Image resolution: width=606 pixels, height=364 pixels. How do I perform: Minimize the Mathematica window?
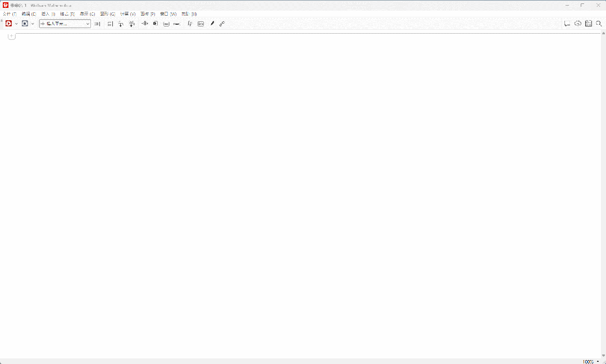567,6
